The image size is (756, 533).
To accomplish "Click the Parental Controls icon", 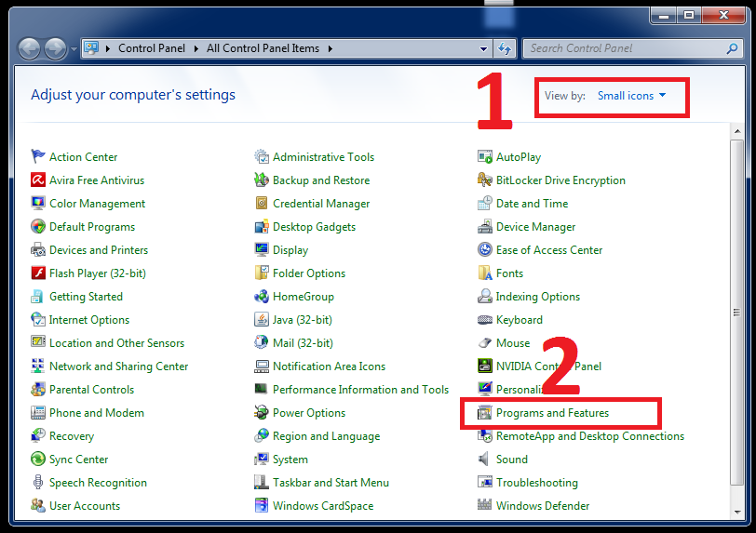I will (x=37, y=389).
